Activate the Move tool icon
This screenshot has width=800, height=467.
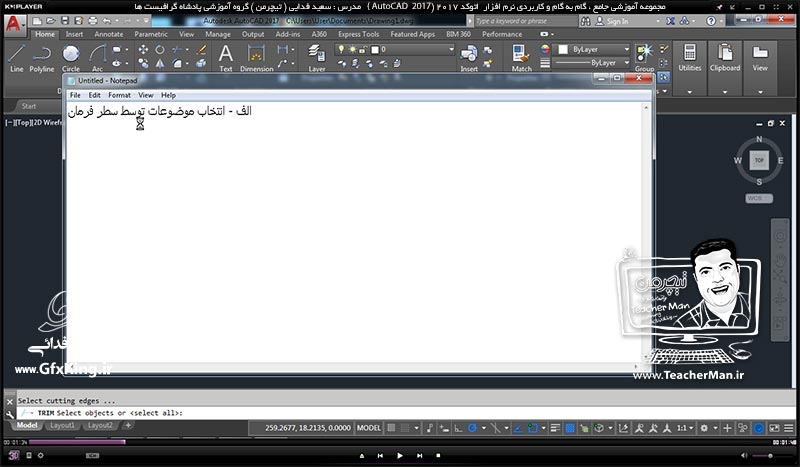click(143, 50)
